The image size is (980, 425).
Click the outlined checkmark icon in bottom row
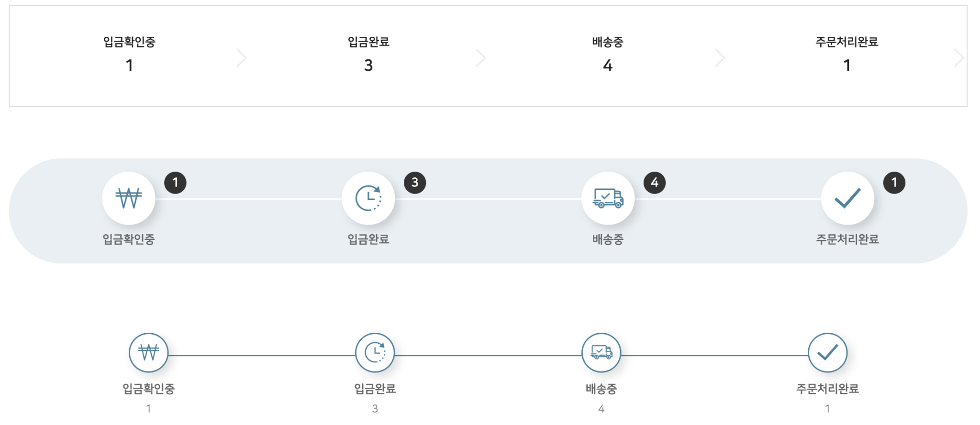[827, 353]
